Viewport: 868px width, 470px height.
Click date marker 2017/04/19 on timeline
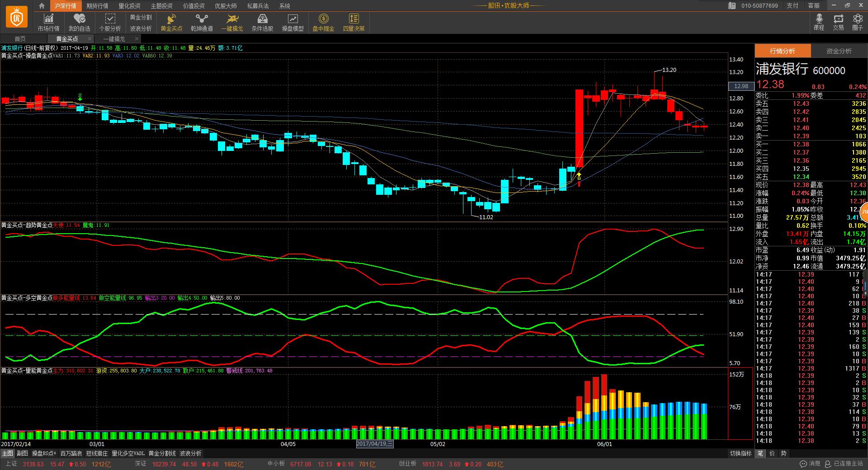coord(375,444)
